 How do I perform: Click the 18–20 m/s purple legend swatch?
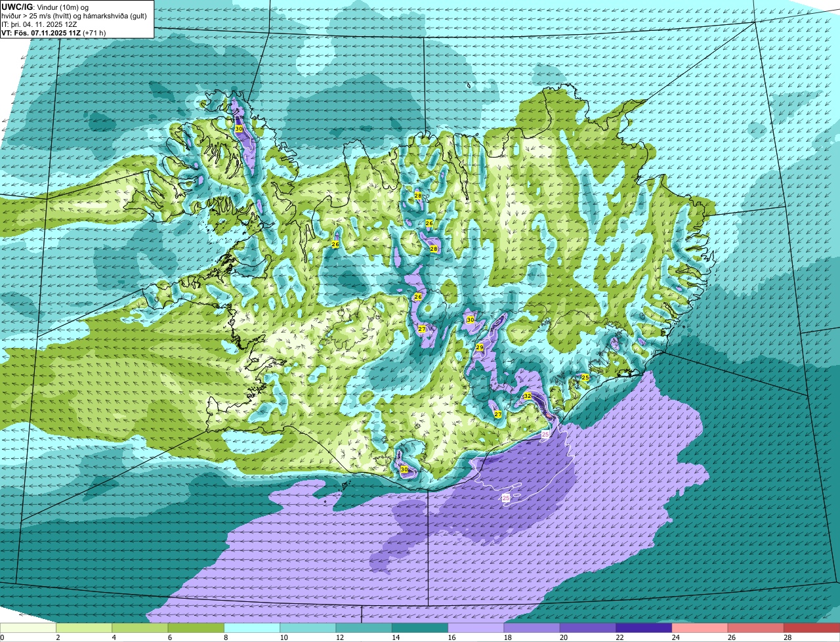tap(532, 628)
